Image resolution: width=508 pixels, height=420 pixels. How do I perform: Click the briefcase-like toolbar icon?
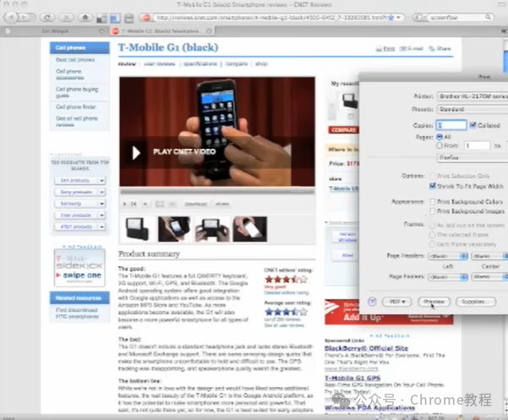click(x=129, y=18)
